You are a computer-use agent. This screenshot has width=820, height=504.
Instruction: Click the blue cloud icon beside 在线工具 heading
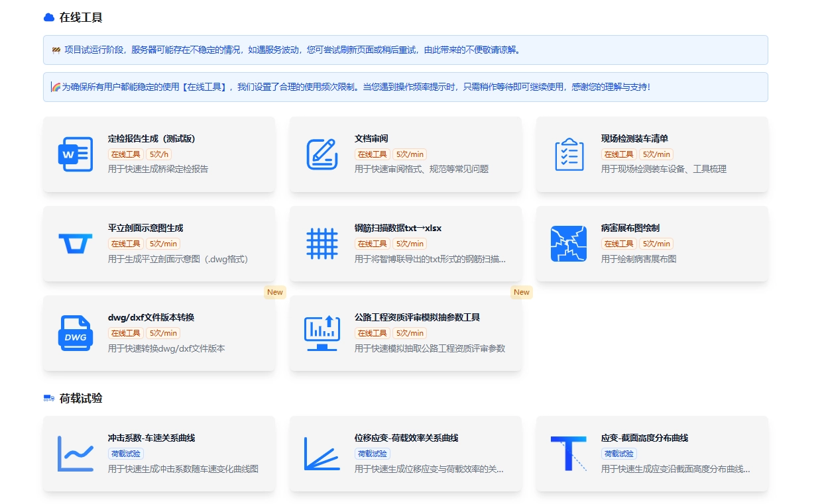tap(47, 17)
